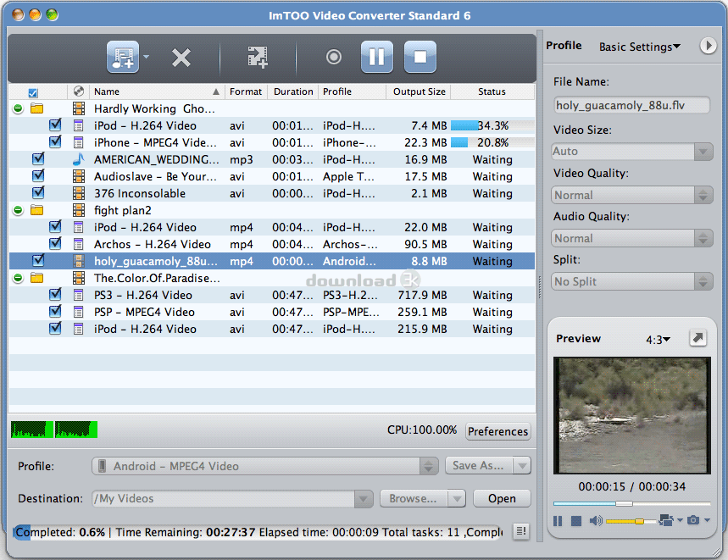Open the Save As dropdown arrow
Viewport: 728px width, 560px height.
pyautogui.click(x=522, y=465)
